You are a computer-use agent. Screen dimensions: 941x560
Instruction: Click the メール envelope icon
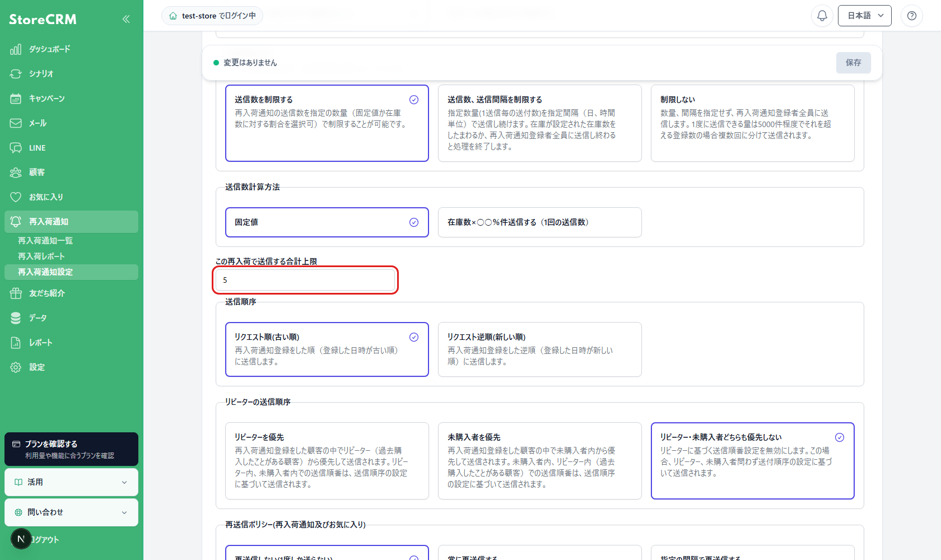pyautogui.click(x=16, y=123)
